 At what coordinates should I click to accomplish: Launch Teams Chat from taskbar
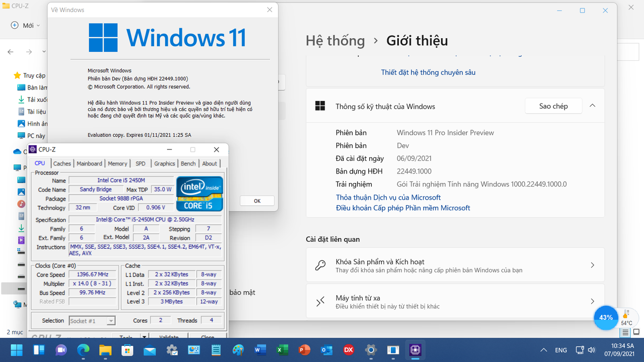tap(61, 350)
